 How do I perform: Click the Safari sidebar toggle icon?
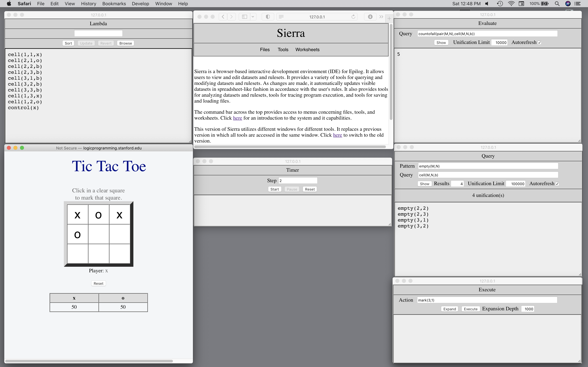[x=245, y=17]
